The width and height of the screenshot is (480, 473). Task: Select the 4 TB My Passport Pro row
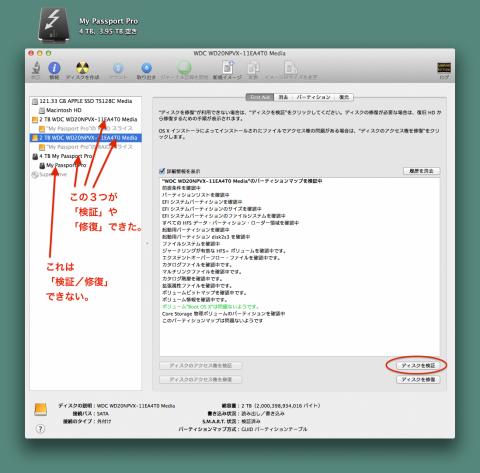pos(86,156)
